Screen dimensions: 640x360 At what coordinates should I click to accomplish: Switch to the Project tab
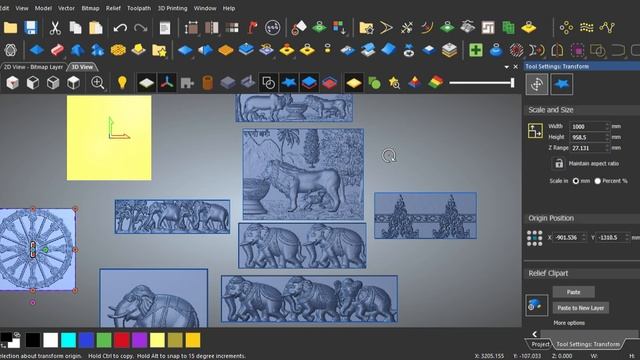pos(540,344)
